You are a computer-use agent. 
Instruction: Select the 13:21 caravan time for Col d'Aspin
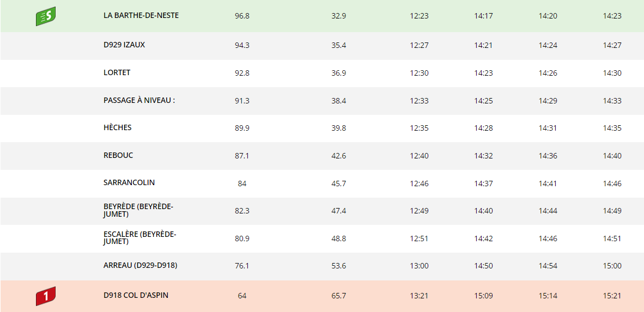point(419,296)
